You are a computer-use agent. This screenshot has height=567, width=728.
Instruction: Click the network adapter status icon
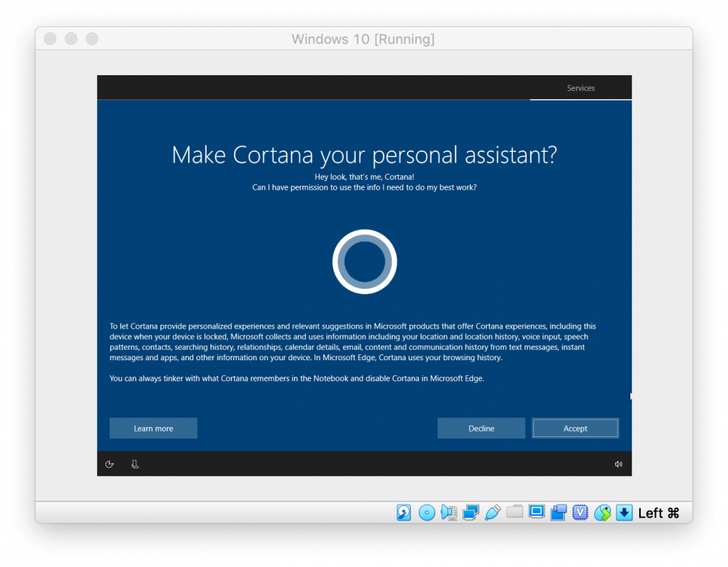pyautogui.click(x=472, y=512)
